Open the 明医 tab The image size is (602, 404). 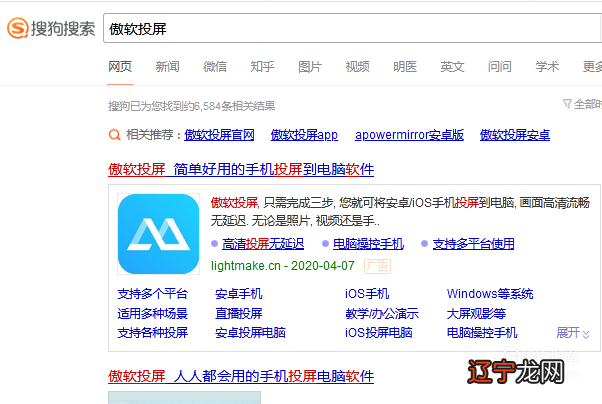[x=405, y=67]
